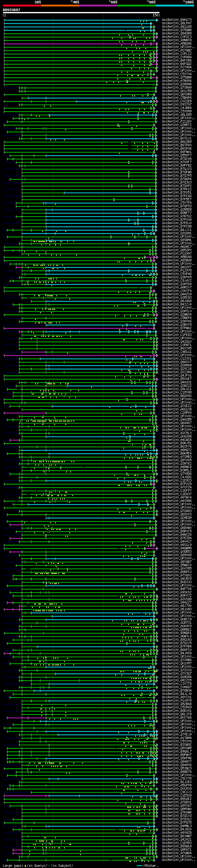
Task: Open the UniRef100_Q8L685 hit
Action: pos(177,115)
